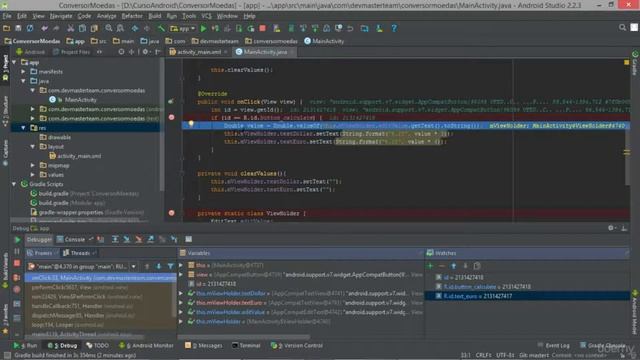Image resolution: width=640 pixels, height=360 pixels.
Task: Click the Resume Program icon in debug panel
Action: [x=17, y=240]
